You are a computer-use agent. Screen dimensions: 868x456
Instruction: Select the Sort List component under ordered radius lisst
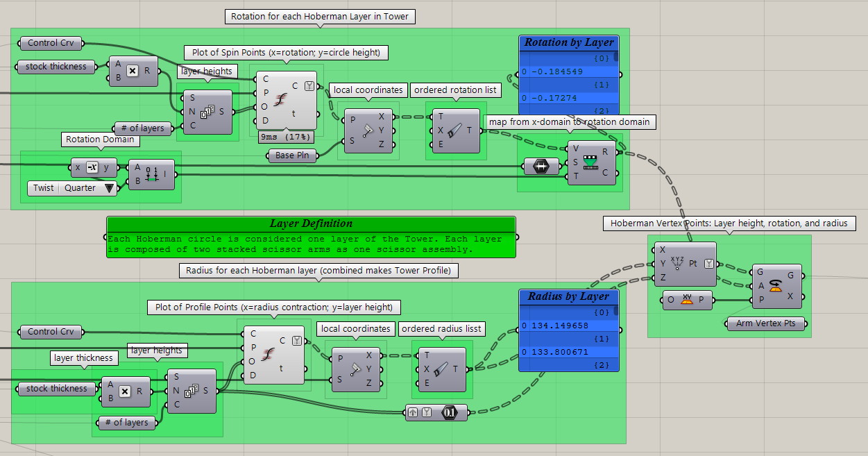click(443, 369)
